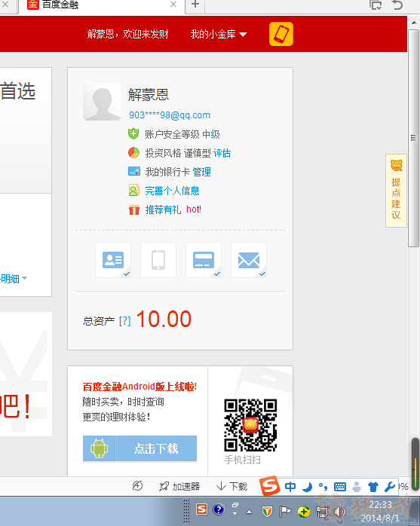Expand the hidden tray icons arrow

(249, 512)
